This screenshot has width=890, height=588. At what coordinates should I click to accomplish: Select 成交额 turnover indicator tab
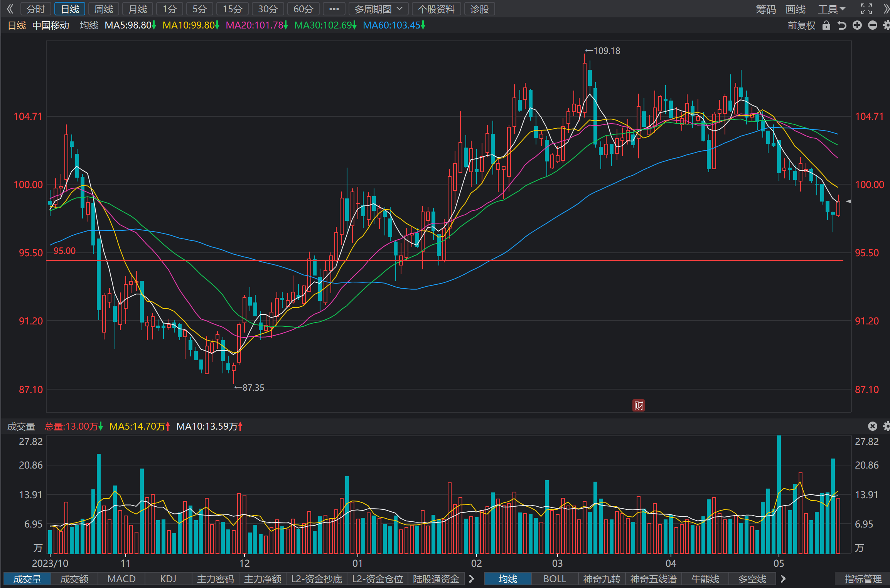(74, 579)
